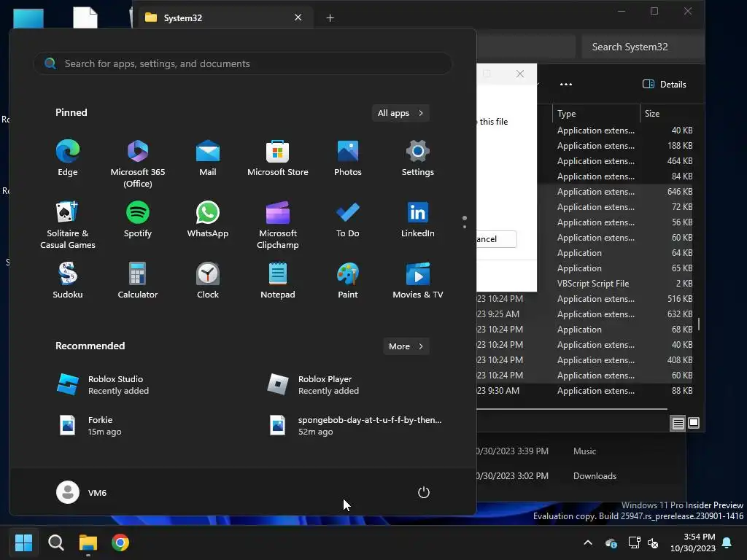Viewport: 747px width, 560px height.
Task: Click the vertical scrollbar in file list
Action: (698, 324)
